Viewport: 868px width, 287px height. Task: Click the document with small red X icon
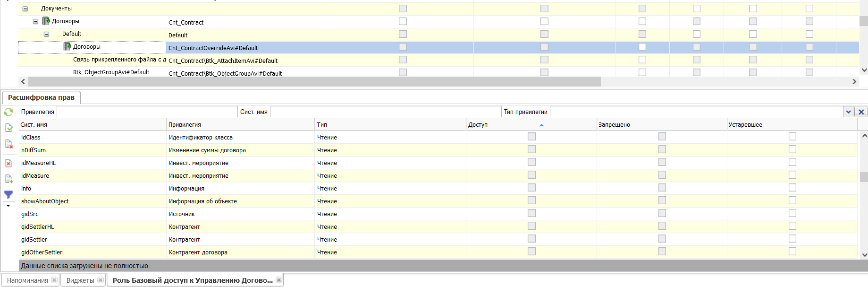pyautogui.click(x=8, y=144)
